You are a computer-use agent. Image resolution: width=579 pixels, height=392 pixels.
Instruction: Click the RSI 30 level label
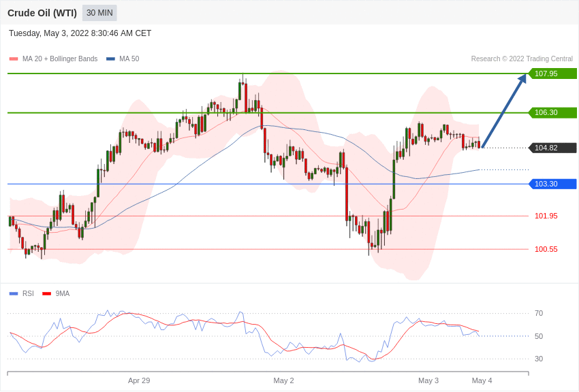539,359
